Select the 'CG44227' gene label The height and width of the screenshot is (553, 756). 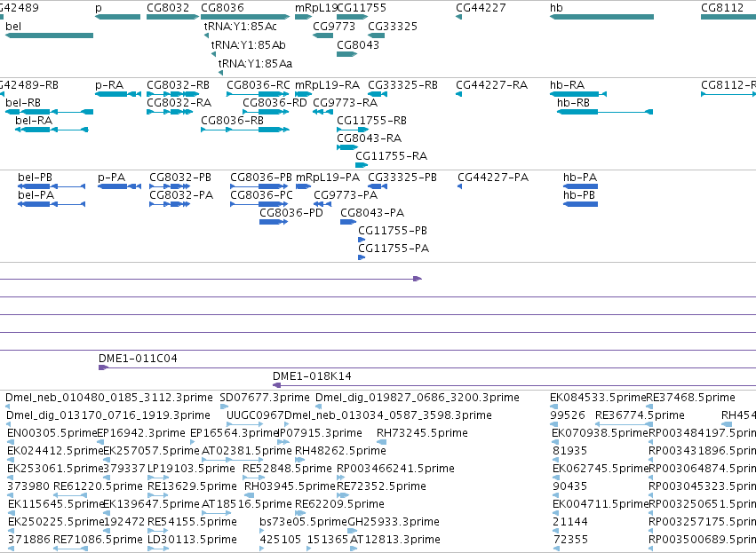click(x=481, y=8)
